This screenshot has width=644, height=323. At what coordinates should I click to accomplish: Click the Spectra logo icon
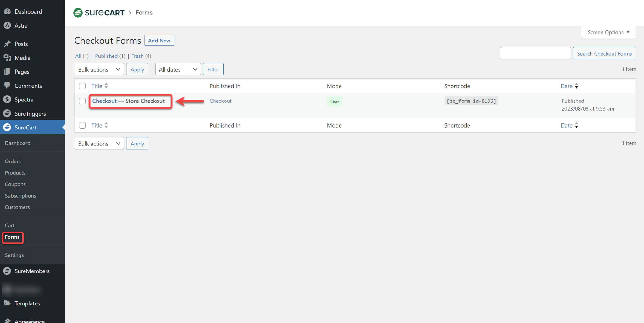coord(7,99)
